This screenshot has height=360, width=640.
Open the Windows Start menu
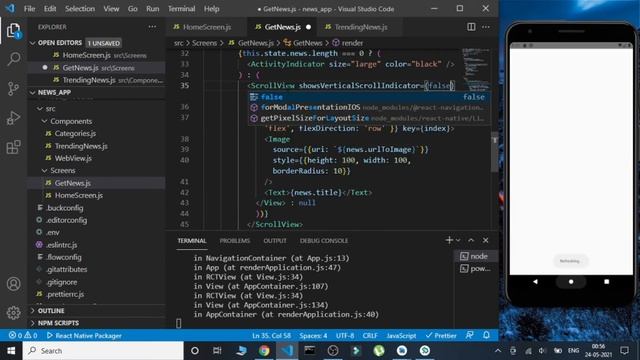coord(11,351)
